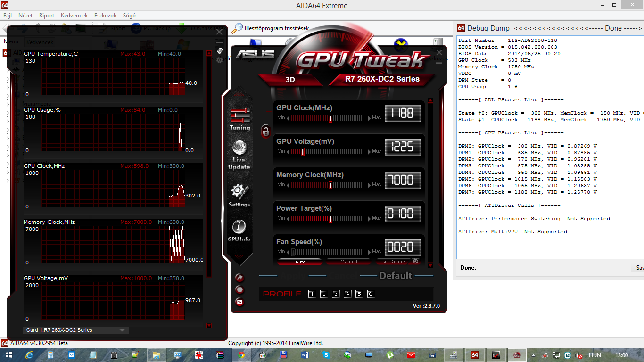
Task: Open the Windows Start button
Action: coord(10,355)
